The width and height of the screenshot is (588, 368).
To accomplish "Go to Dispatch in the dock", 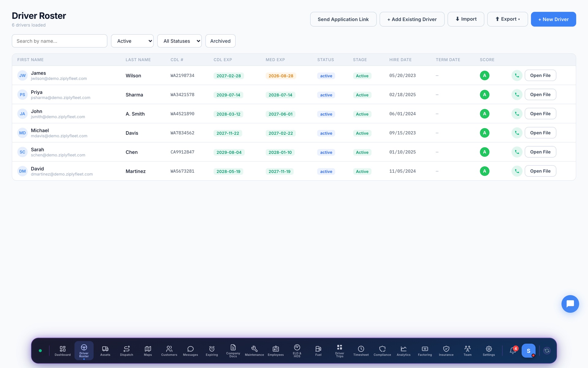I will coord(126,351).
